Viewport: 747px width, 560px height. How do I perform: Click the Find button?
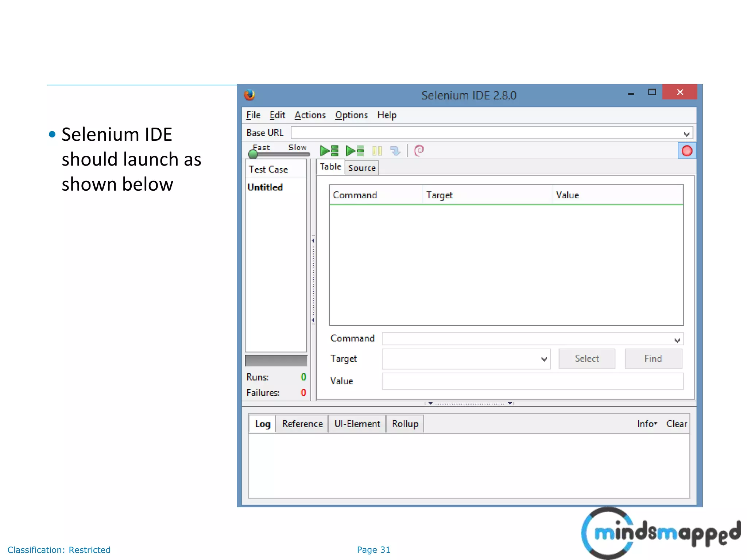pyautogui.click(x=653, y=359)
